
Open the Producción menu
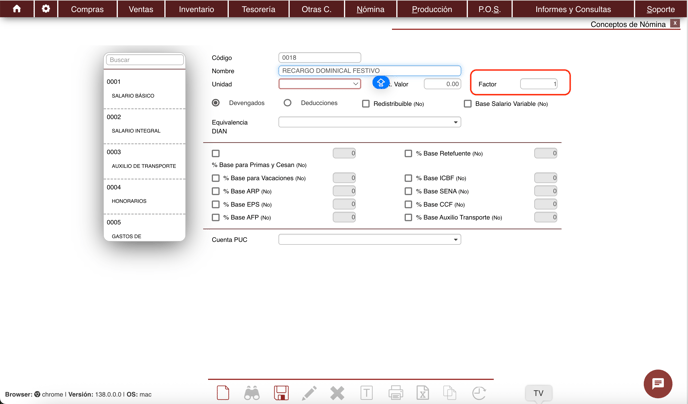point(432,9)
